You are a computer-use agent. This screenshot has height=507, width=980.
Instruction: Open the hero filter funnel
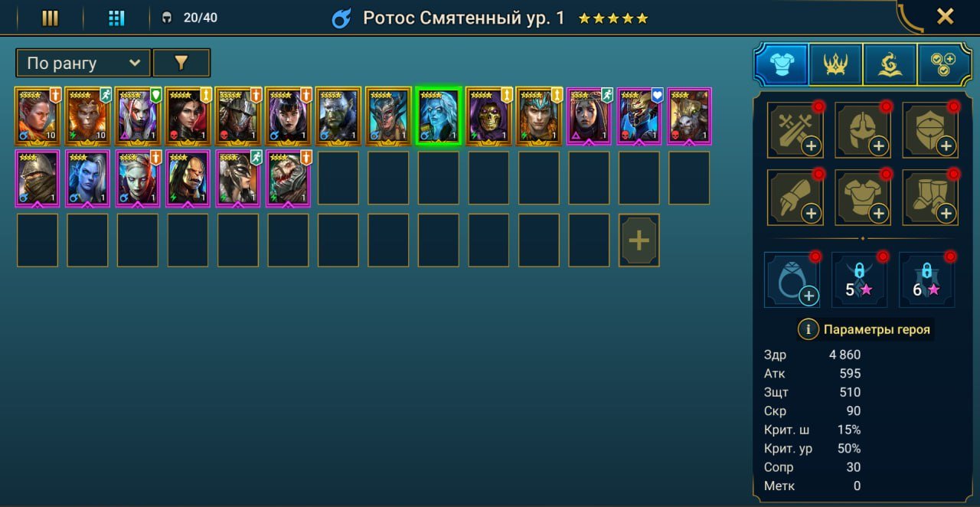[x=181, y=63]
